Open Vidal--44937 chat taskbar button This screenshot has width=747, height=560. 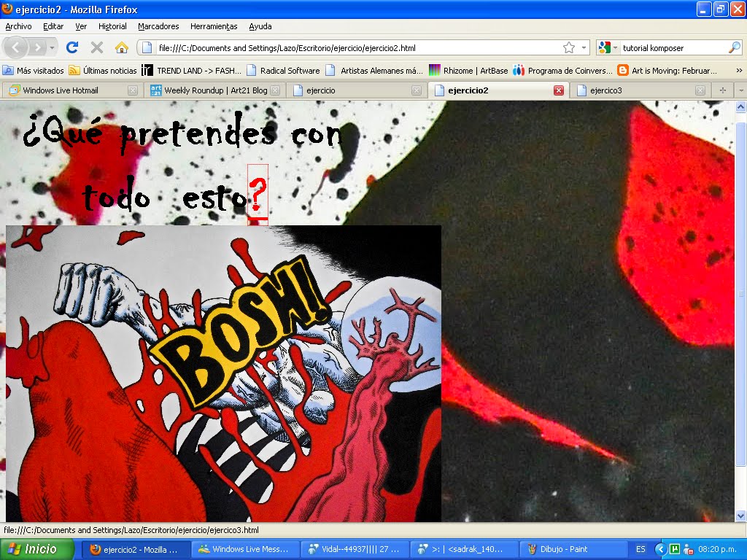(x=355, y=550)
